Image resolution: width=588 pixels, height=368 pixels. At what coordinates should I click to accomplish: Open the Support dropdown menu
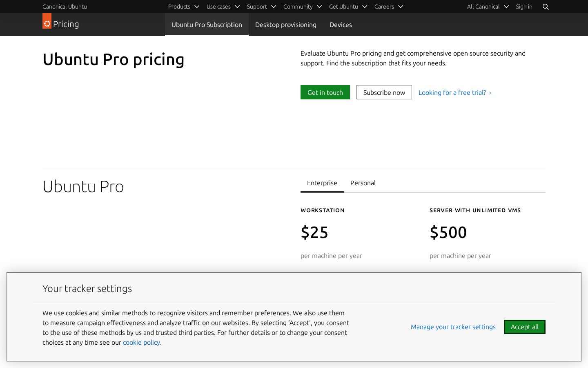pos(261,7)
